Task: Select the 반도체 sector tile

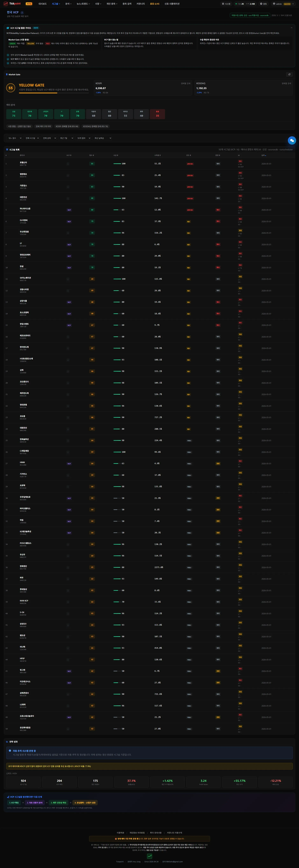Action: [x=30, y=114]
